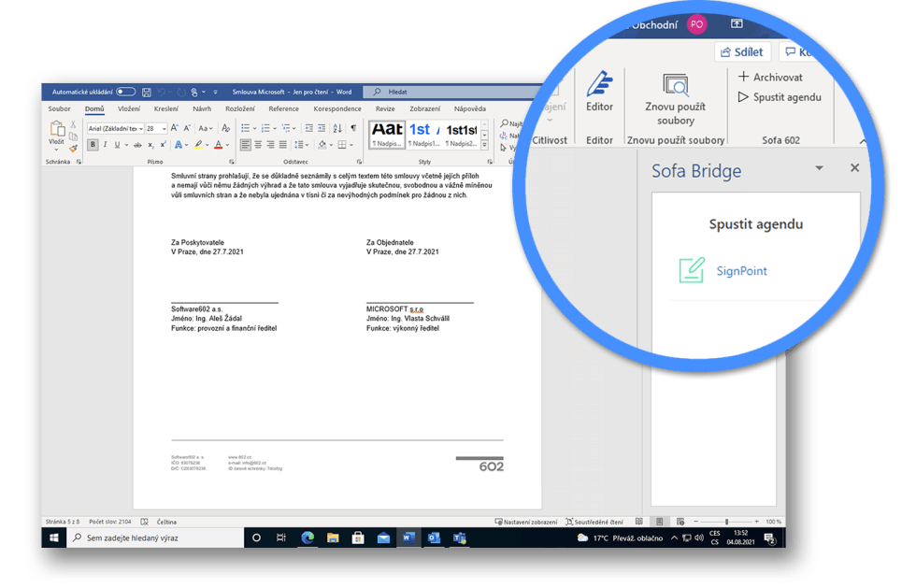Viewport: 916px width, 588px height.
Task: Click the Paste clipboard icon (Vložit)
Action: click(57, 129)
